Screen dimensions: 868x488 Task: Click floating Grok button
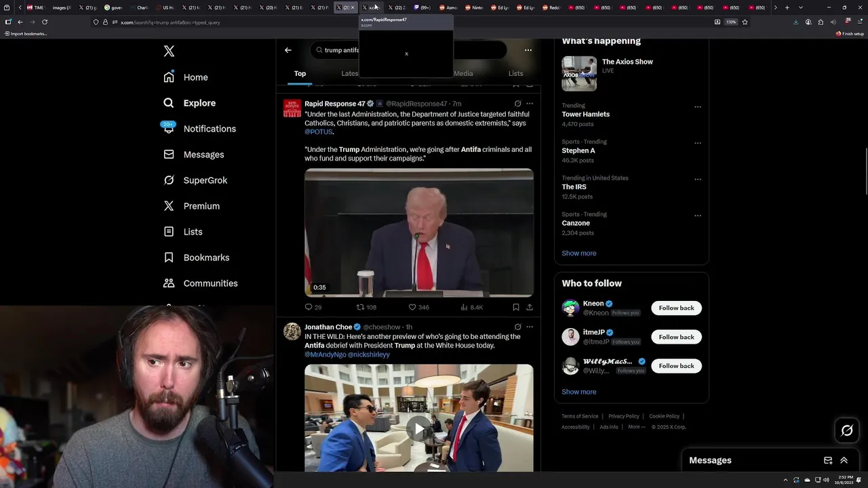(847, 430)
